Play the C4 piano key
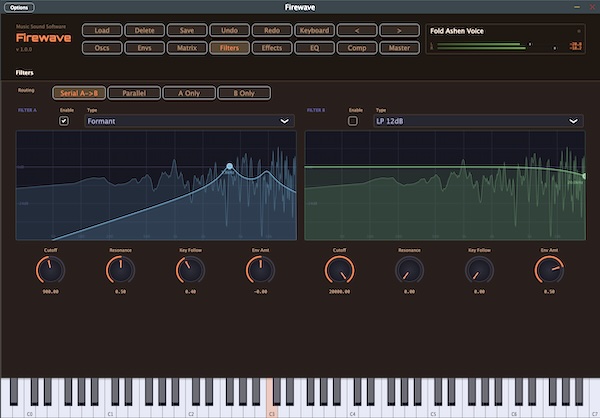This screenshot has height=418, width=600. pos(352,410)
